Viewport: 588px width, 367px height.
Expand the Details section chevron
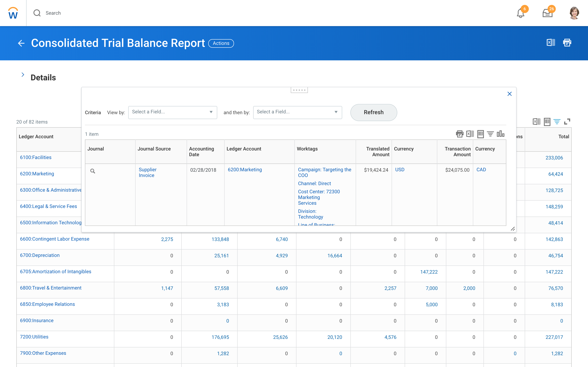[23, 75]
